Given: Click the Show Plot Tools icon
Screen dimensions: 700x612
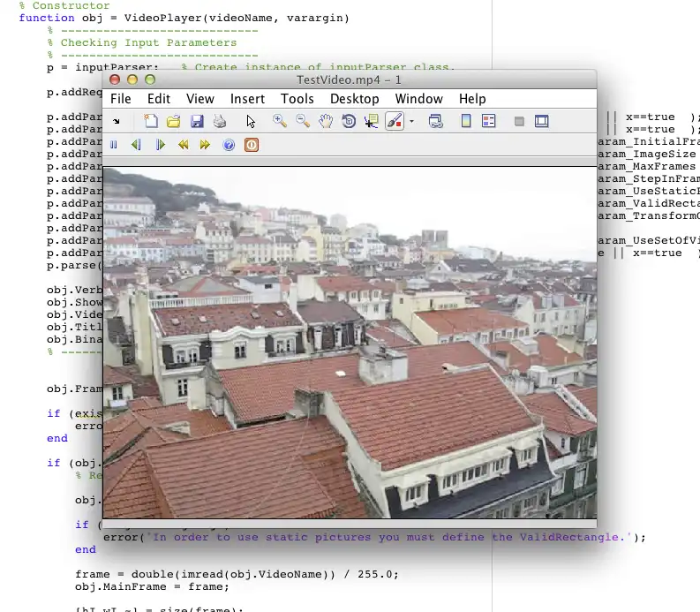Looking at the screenshot, I should 541,121.
